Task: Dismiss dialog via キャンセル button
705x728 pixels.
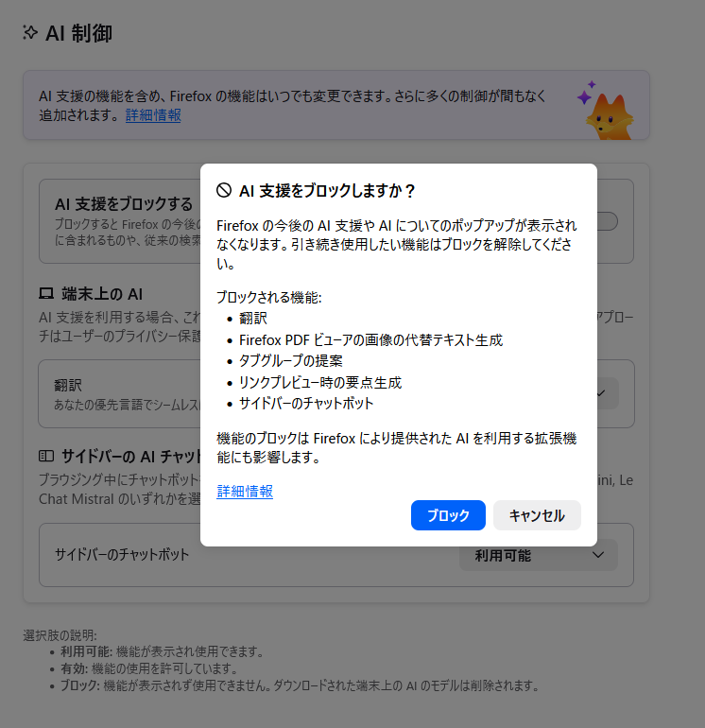Action: [537, 515]
